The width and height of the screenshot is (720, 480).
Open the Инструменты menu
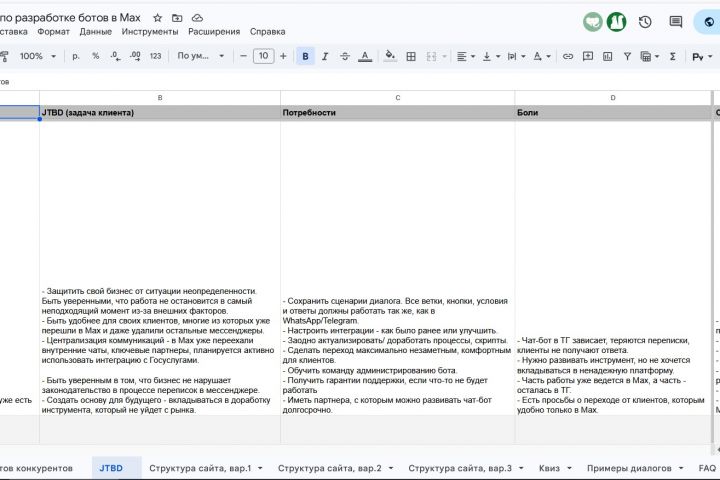pos(150,32)
